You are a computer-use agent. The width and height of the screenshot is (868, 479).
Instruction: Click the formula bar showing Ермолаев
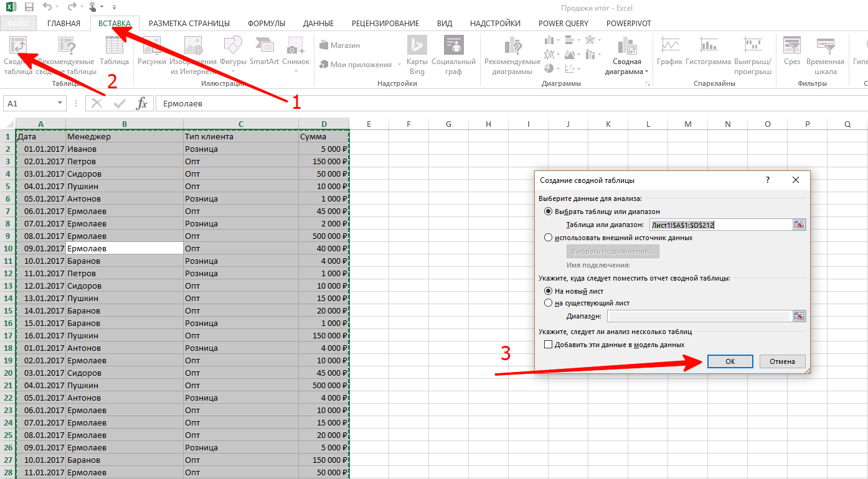511,103
